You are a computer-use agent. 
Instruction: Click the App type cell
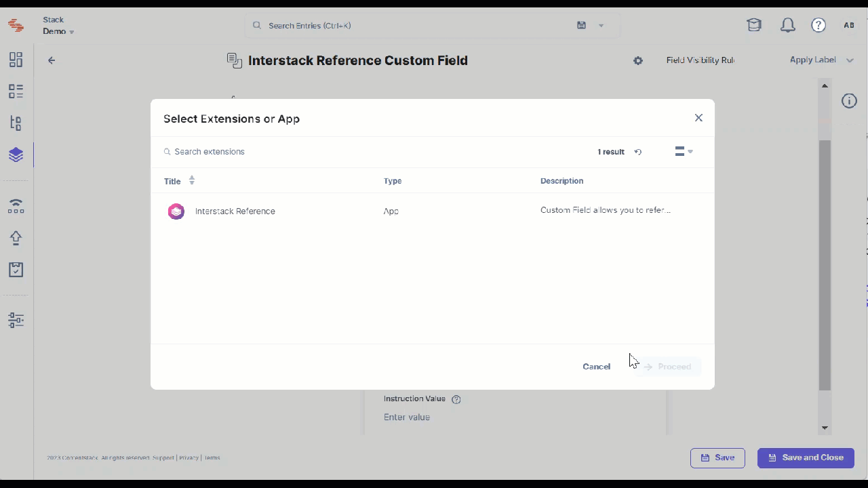[x=391, y=211]
